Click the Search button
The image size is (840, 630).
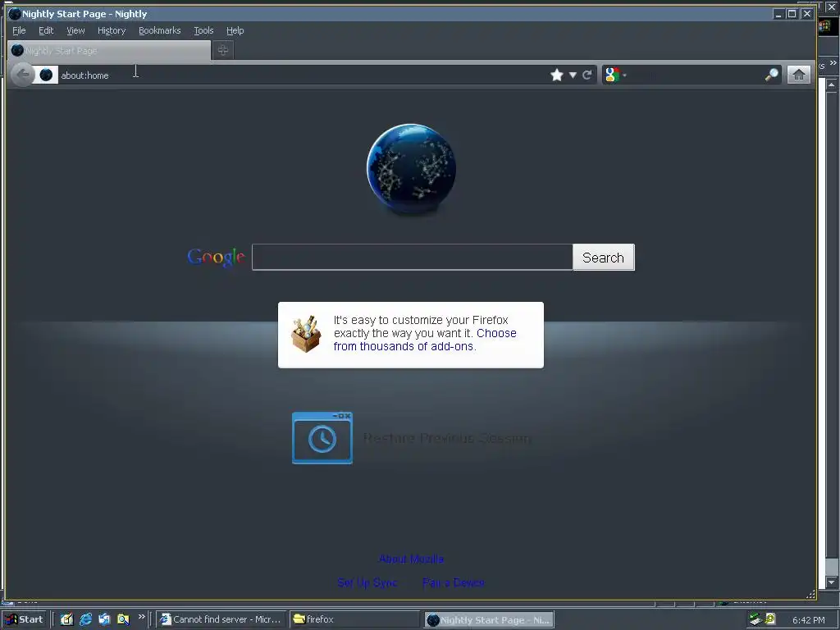pyautogui.click(x=603, y=257)
